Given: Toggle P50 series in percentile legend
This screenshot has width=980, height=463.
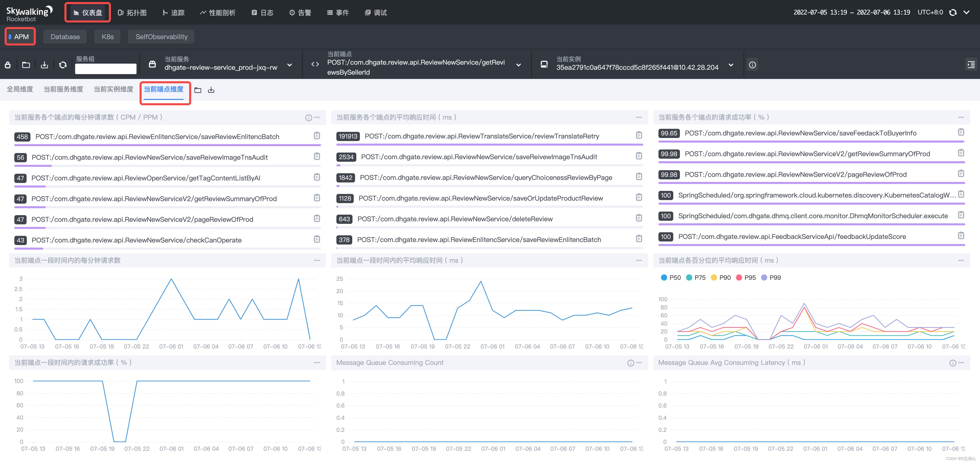Looking at the screenshot, I should pos(671,278).
